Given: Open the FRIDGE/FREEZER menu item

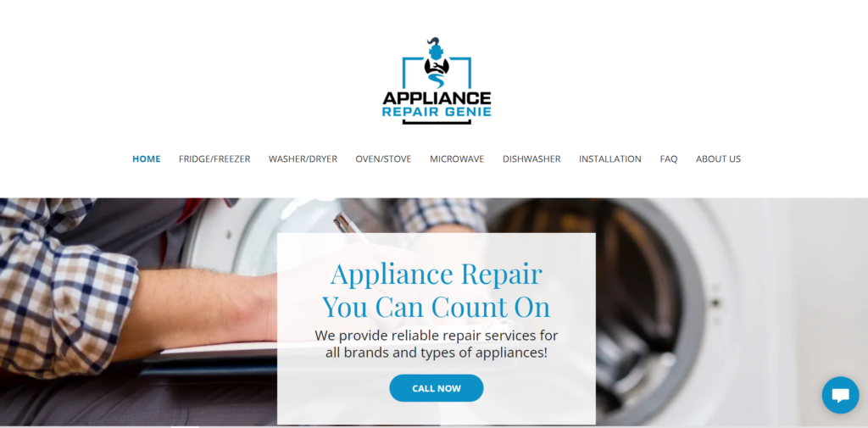Looking at the screenshot, I should 214,158.
